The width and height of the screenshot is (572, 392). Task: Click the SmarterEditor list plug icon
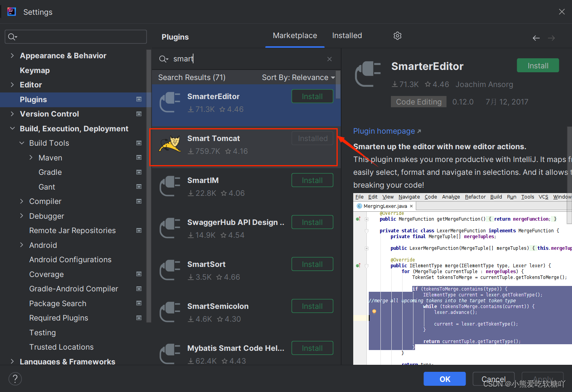click(170, 102)
